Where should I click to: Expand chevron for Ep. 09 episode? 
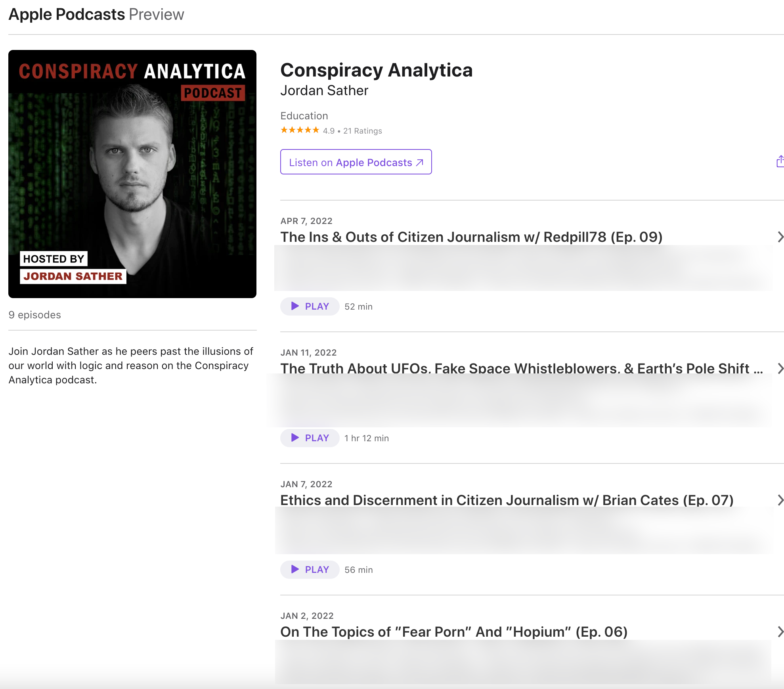click(x=780, y=237)
